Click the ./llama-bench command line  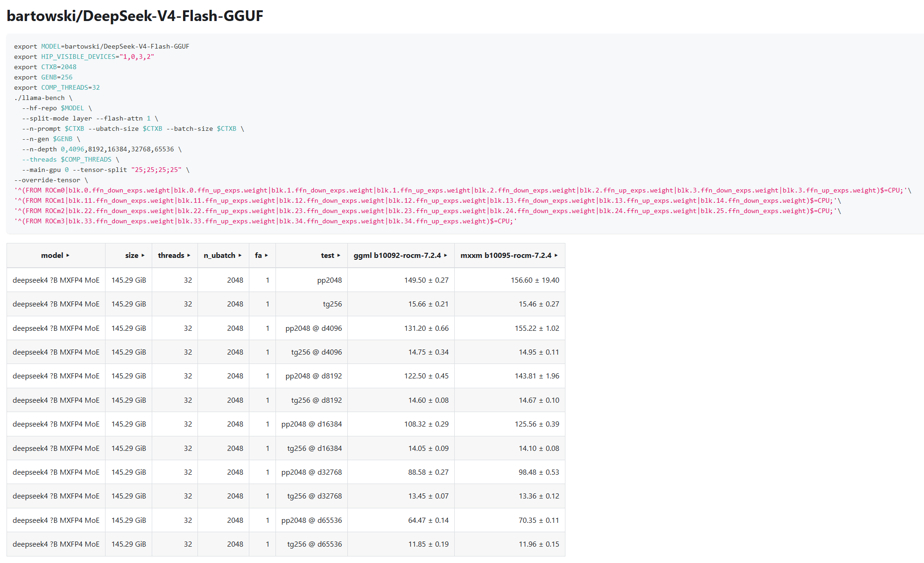pyautogui.click(x=43, y=98)
